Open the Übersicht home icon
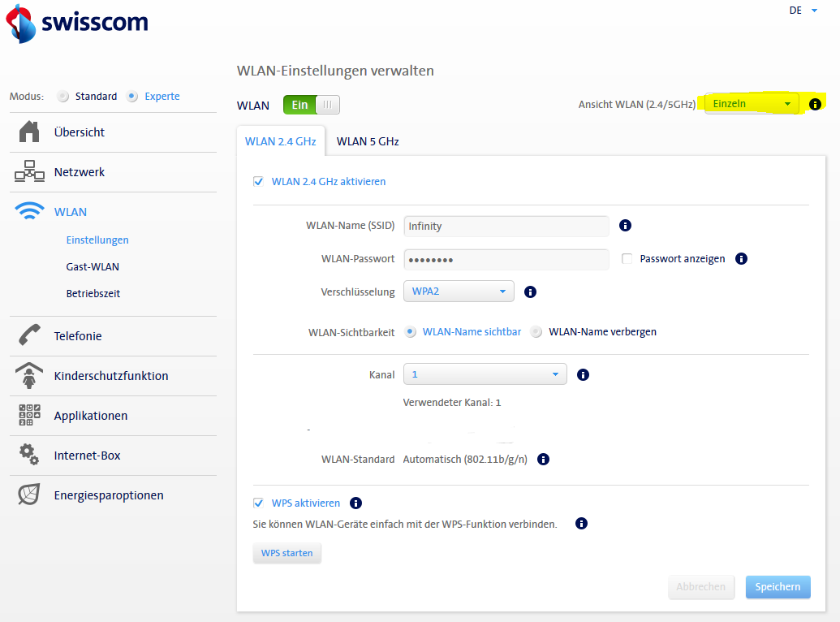 click(27, 132)
